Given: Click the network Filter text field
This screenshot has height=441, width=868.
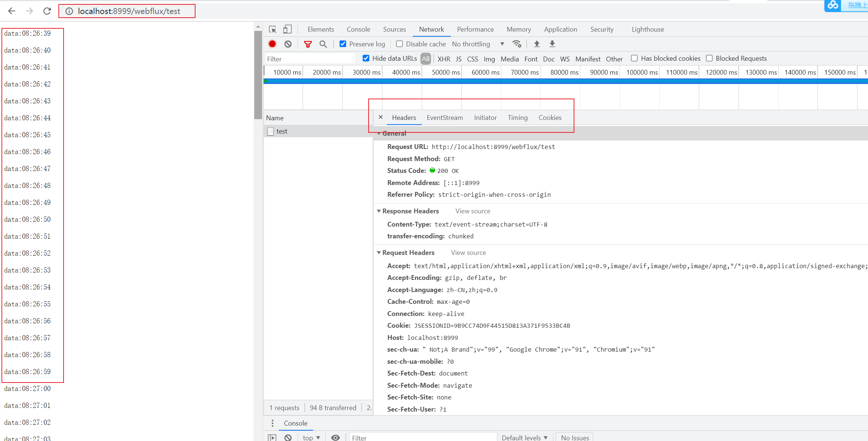Looking at the screenshot, I should (310, 59).
